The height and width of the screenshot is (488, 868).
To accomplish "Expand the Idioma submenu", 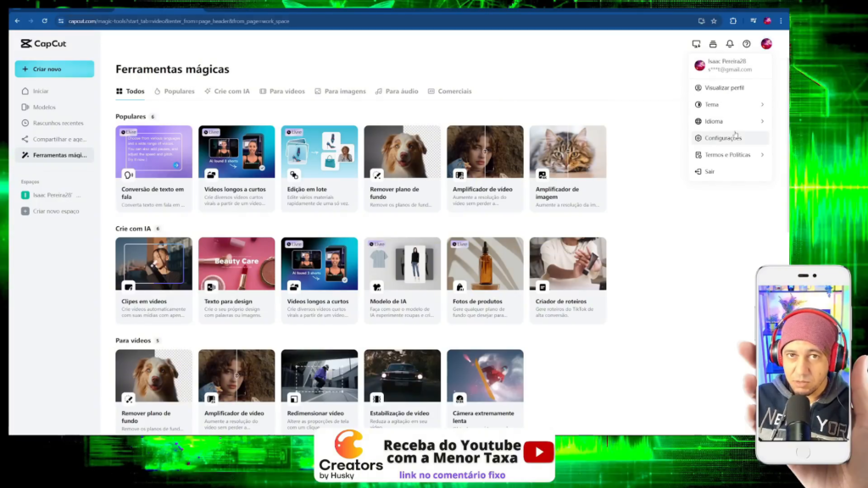I will (x=729, y=121).
